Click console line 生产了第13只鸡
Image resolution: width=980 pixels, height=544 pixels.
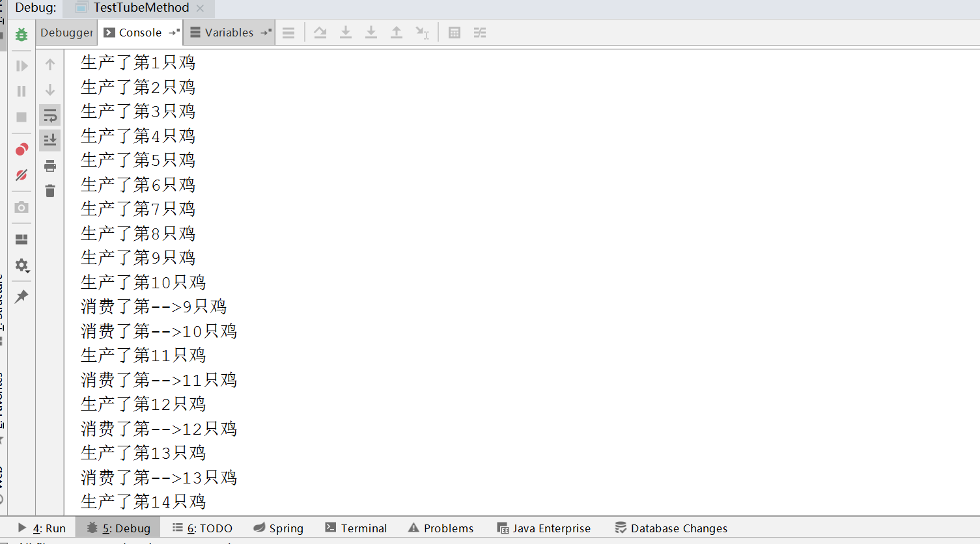pos(143,453)
